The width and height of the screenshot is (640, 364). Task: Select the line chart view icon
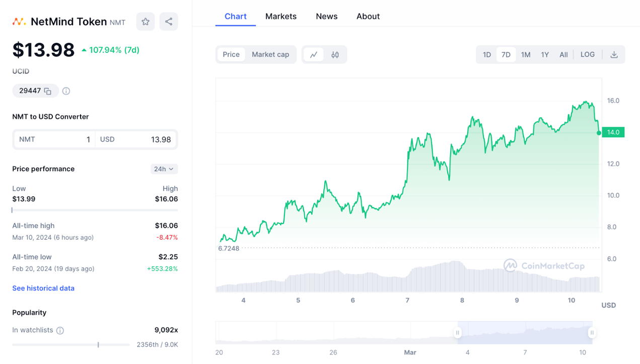314,54
